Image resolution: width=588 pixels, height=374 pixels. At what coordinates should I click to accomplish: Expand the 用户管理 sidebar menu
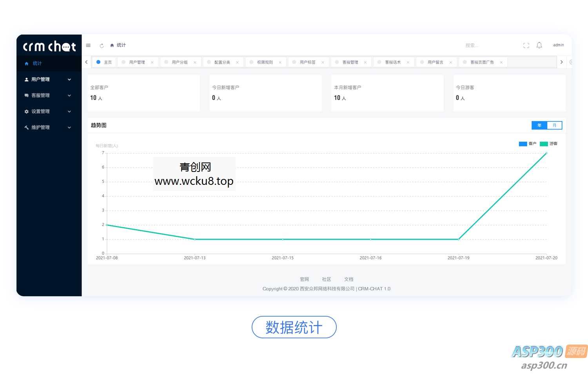click(69, 79)
